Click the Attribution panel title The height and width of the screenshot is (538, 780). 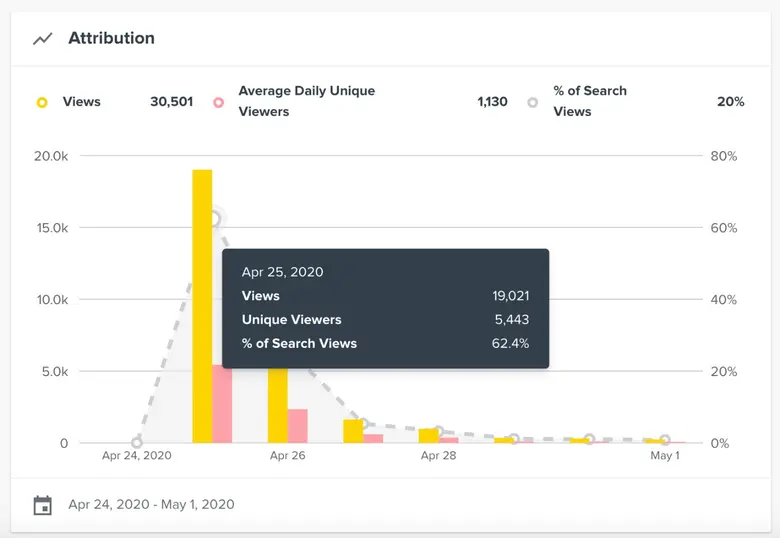(111, 39)
